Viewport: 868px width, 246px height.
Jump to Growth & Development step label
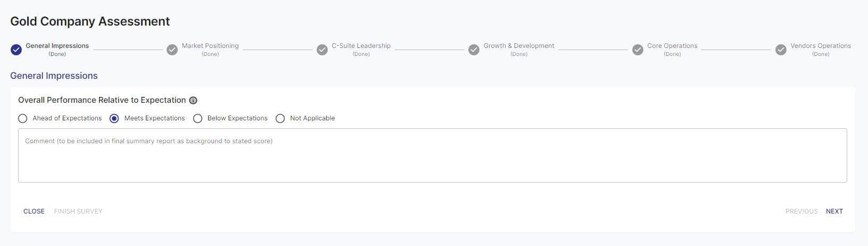[519, 46]
